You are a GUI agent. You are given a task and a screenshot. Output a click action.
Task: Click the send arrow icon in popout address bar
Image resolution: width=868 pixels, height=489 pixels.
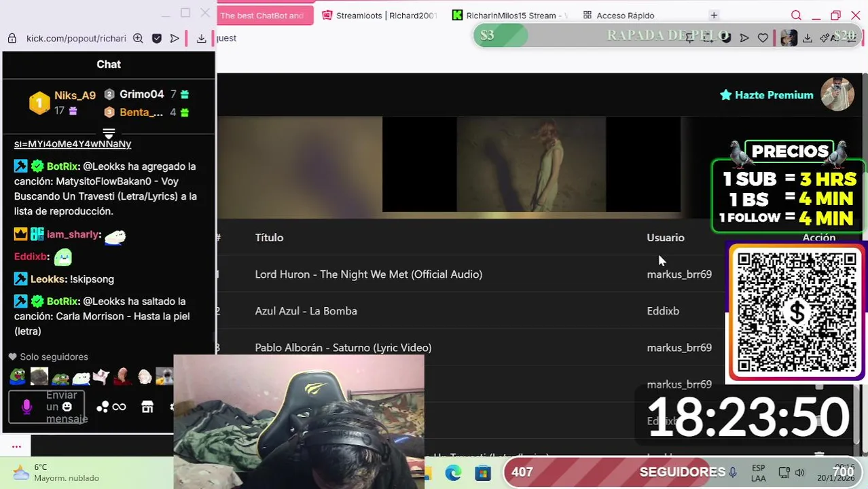coord(175,39)
